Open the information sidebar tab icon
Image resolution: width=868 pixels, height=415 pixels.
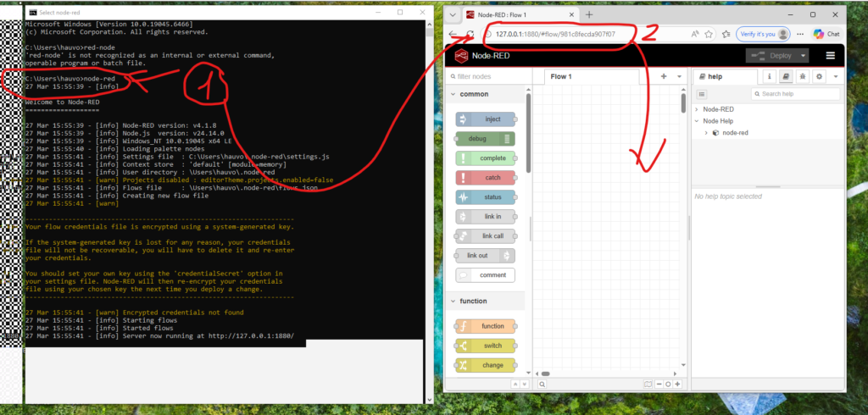[770, 76]
